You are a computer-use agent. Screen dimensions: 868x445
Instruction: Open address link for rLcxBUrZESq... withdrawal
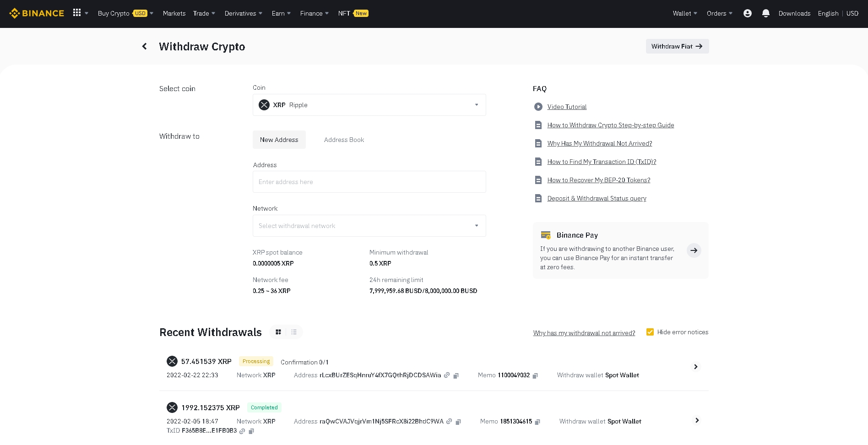[x=447, y=375]
